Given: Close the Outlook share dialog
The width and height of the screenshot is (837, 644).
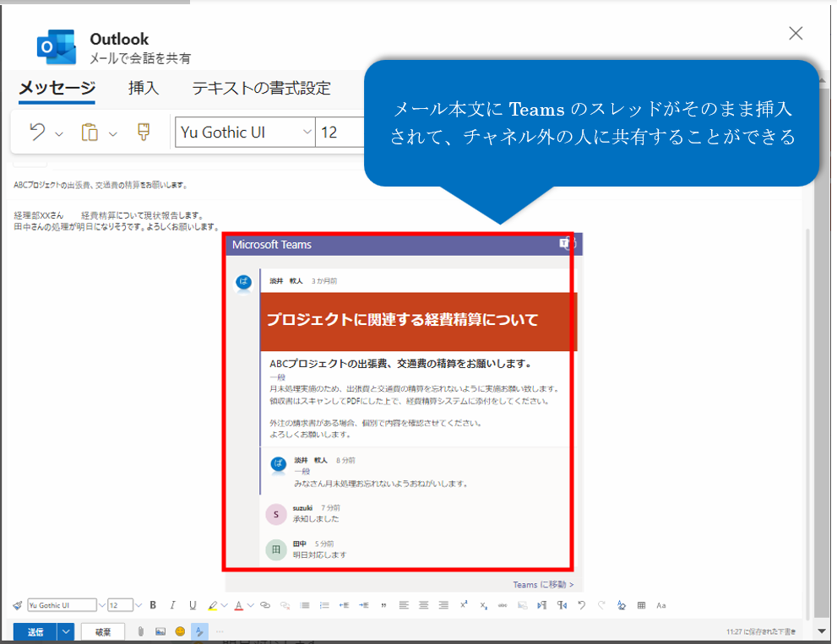Looking at the screenshot, I should click(x=796, y=33).
